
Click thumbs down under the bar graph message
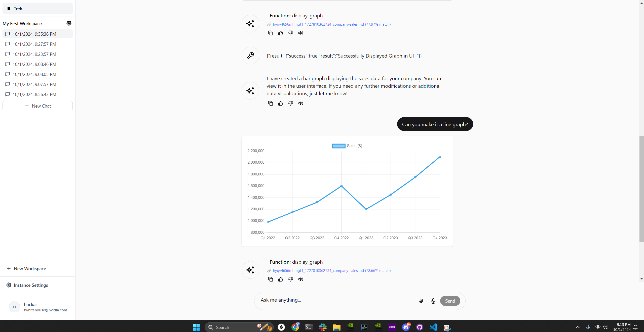coord(290,103)
